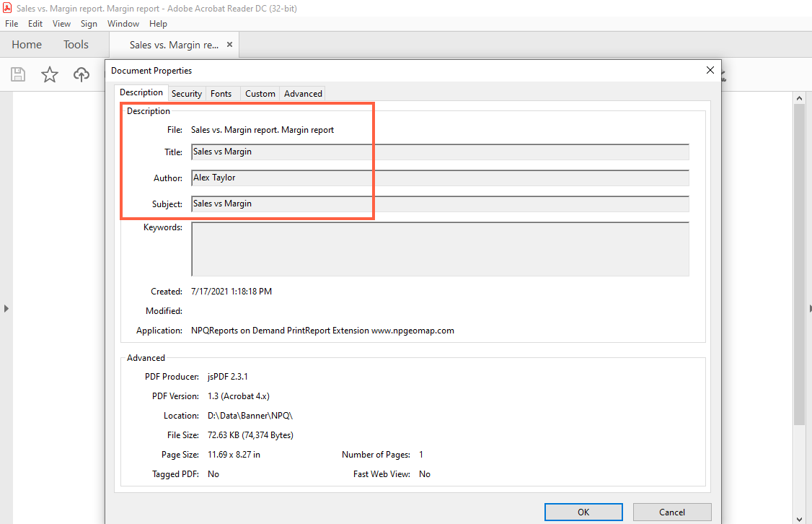This screenshot has width=812, height=524.
Task: Click the PDF Producer value jsPDF 2.3.1
Action: tap(228, 377)
